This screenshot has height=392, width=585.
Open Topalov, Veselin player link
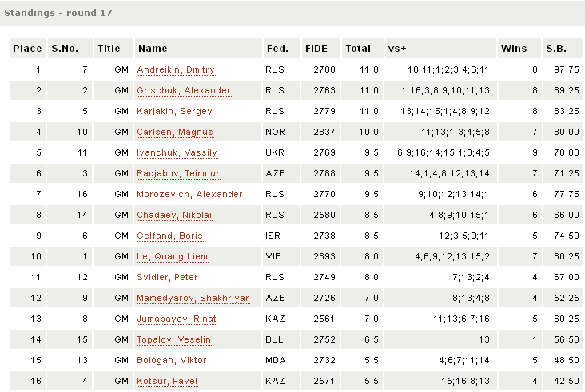(x=174, y=340)
